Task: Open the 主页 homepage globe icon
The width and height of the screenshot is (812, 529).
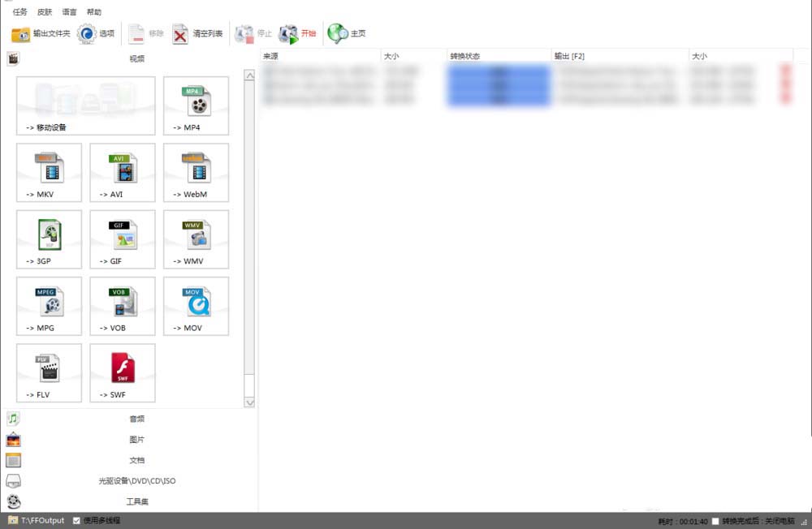Action: tap(338, 33)
